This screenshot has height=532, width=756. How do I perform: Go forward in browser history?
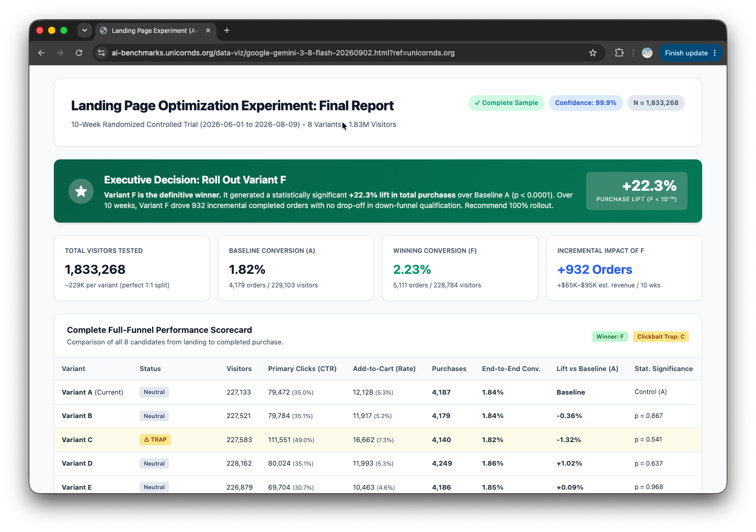pyautogui.click(x=60, y=53)
